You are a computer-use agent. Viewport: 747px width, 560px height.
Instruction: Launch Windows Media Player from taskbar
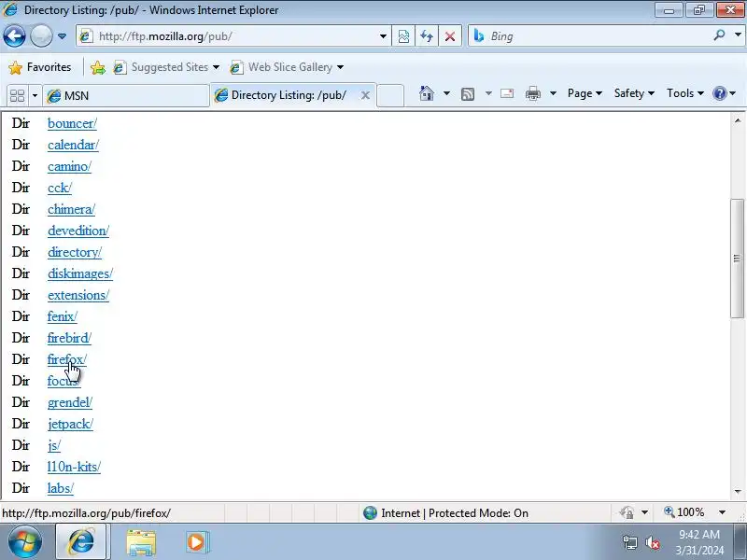pyautogui.click(x=197, y=542)
